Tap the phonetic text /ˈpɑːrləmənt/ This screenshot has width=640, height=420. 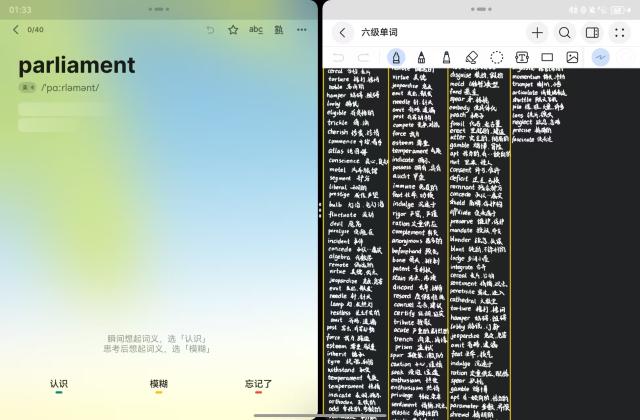point(71,88)
